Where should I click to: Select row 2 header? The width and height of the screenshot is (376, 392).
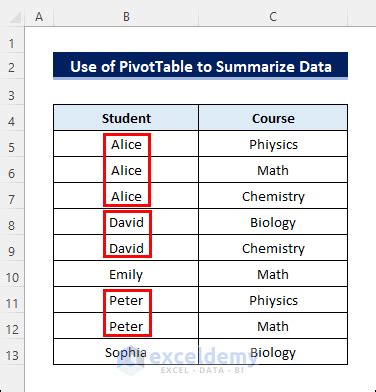12,67
